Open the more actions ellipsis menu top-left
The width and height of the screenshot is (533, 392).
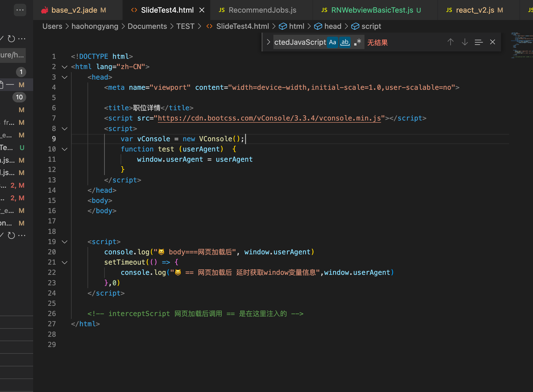[20, 10]
